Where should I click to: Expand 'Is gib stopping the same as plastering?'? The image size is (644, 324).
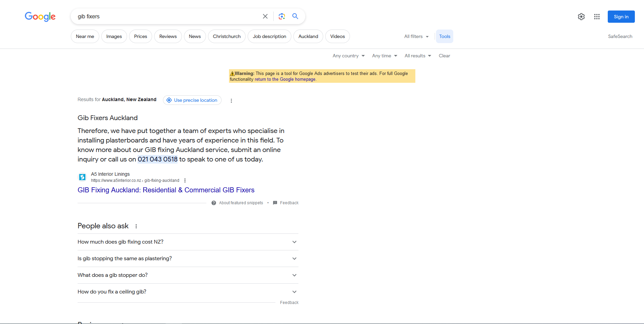(188, 259)
